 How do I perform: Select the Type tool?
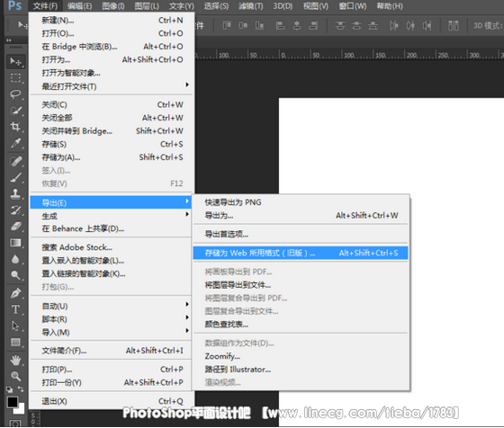point(15,309)
